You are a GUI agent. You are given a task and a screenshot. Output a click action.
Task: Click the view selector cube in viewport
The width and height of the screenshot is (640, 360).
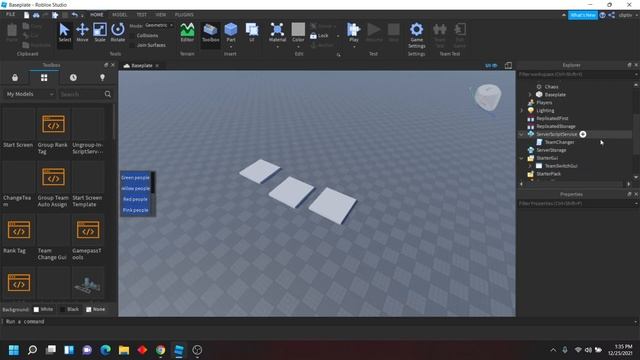point(487,98)
